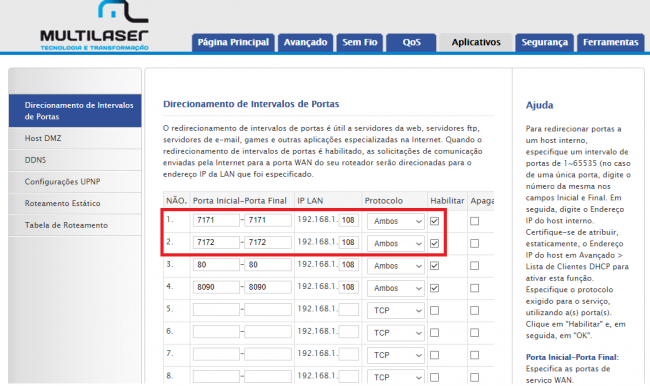Screen dimensions: 650x386
Task: Click the Multilaser logo
Action: (95, 26)
